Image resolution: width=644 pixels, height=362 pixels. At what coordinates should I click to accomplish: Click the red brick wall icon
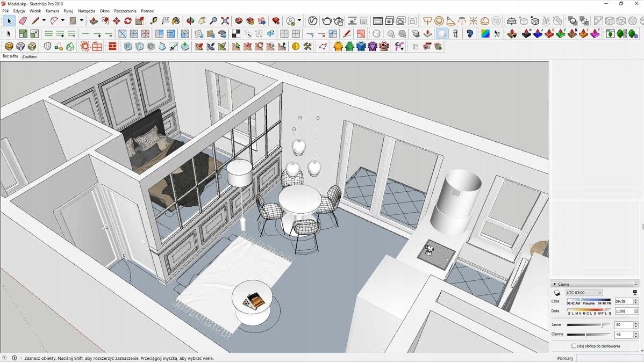coord(112,46)
